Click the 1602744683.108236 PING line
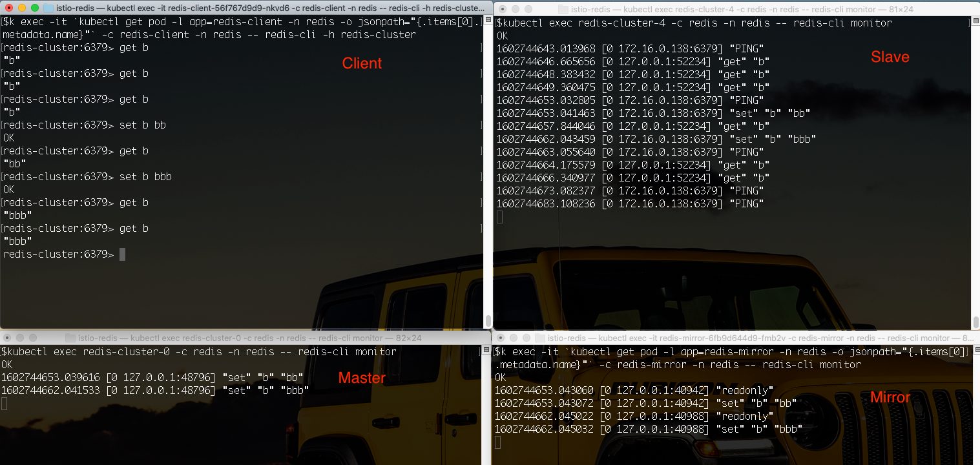 coord(629,204)
